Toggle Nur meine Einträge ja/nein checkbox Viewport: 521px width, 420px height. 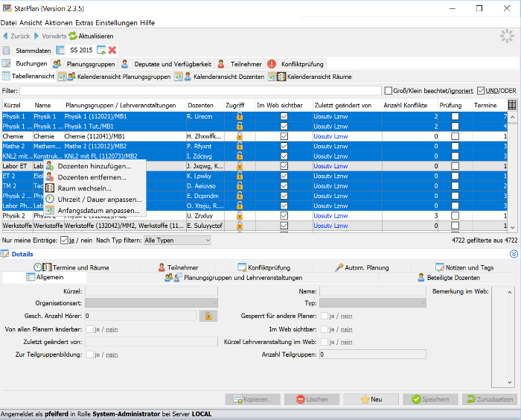click(x=65, y=241)
